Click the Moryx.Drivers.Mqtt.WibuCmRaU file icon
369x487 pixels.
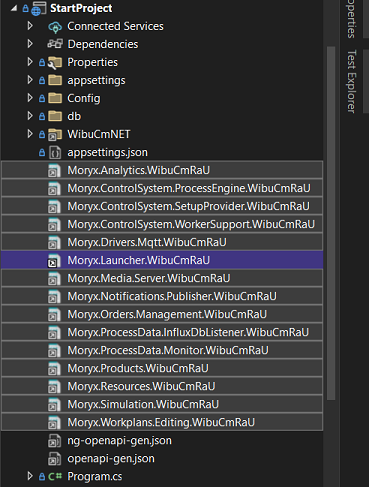[54, 242]
